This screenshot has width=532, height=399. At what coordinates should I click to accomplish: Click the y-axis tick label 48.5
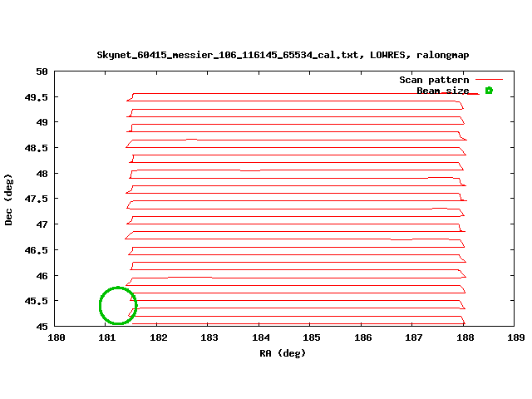36,148
